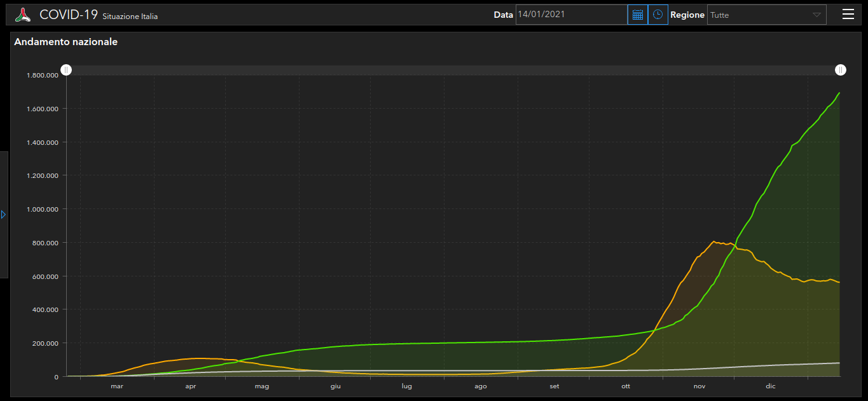Click the chart zoom scrollbar track

453,70
